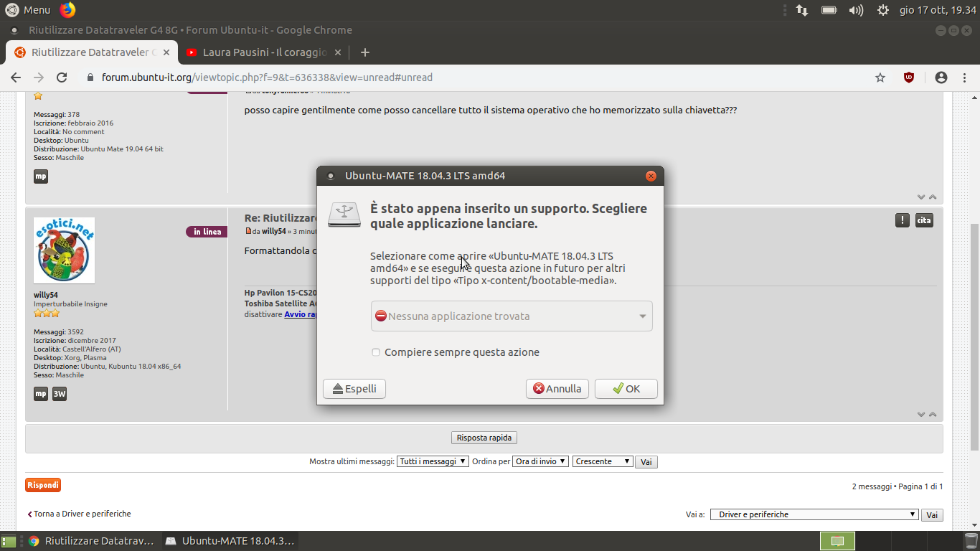The height and width of the screenshot is (551, 980).
Task: Go forward in Chrome history
Action: pos(39,77)
